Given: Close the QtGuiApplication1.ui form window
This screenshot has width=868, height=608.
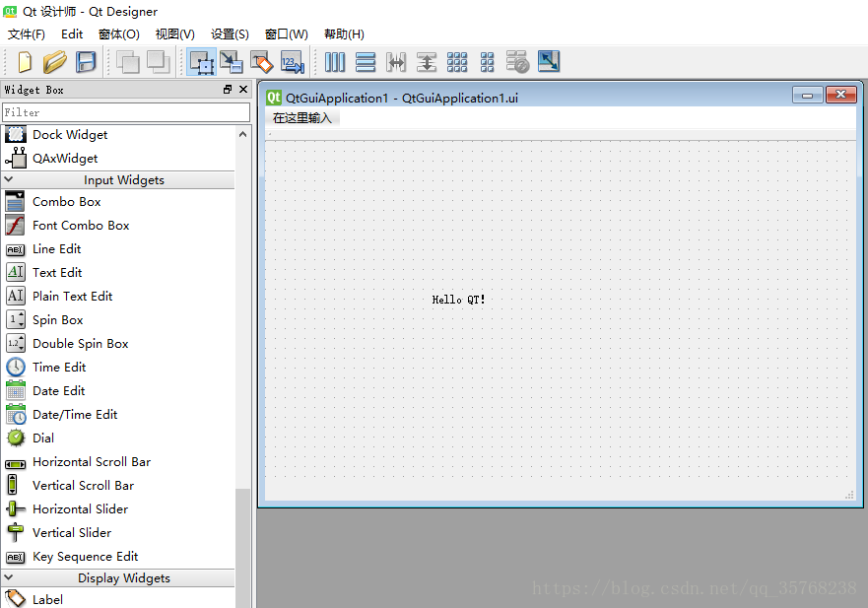Looking at the screenshot, I should (x=840, y=95).
